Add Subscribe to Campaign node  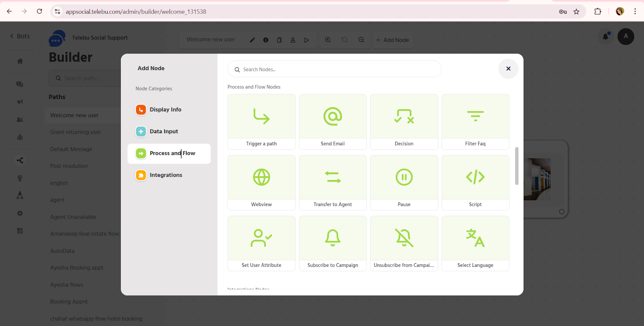tap(332, 243)
